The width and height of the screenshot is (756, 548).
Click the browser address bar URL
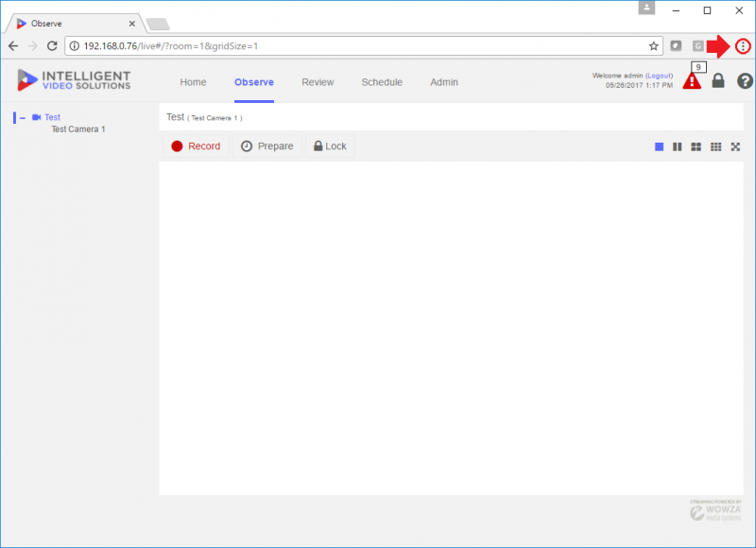pyautogui.click(x=171, y=46)
